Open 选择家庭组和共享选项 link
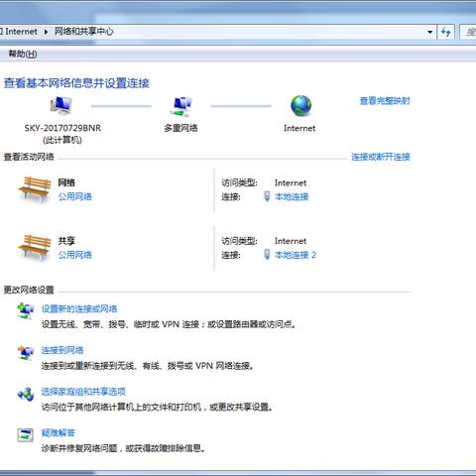 click(83, 392)
